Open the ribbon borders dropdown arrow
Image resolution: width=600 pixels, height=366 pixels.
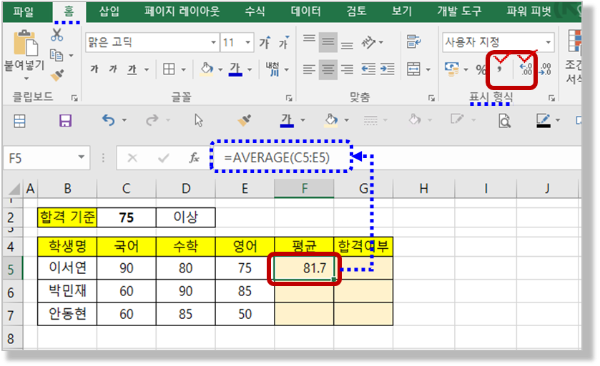point(183,70)
